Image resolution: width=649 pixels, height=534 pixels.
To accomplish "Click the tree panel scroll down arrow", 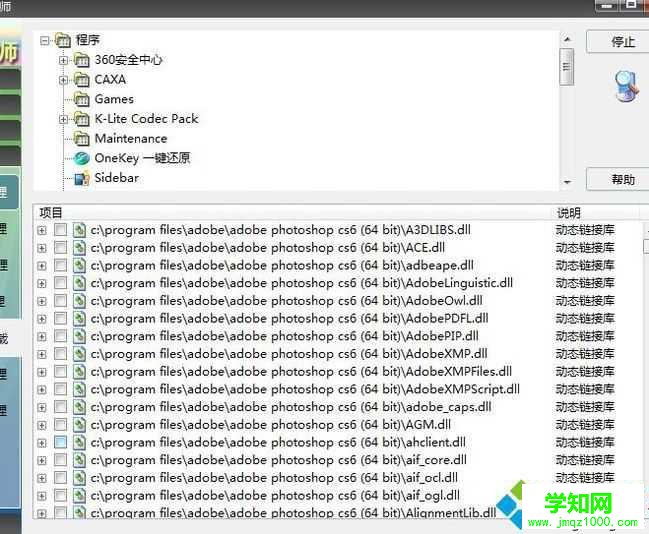I will coord(567,182).
